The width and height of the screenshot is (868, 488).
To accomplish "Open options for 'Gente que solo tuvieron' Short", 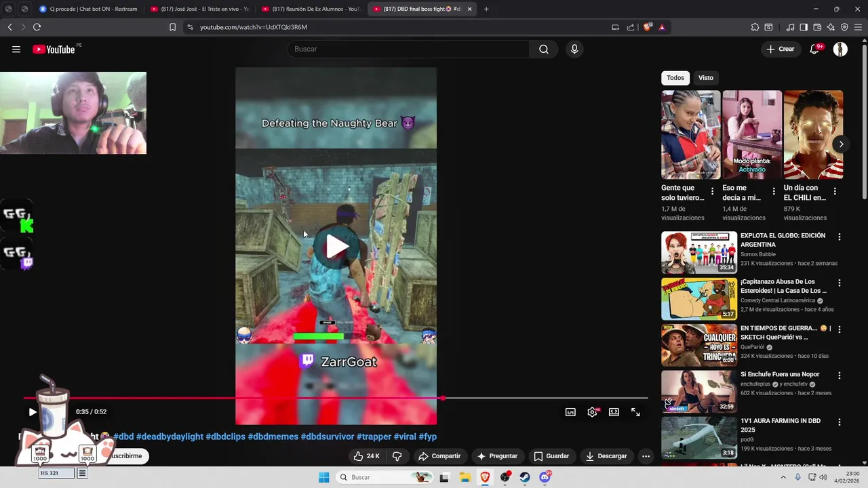I will pyautogui.click(x=712, y=192).
